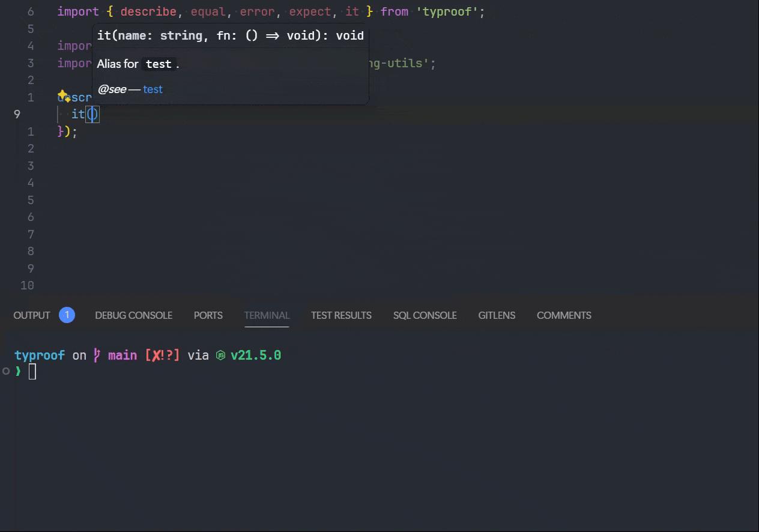759x532 pixels.
Task: Open the COMMENTS panel tab
Action: click(x=564, y=315)
